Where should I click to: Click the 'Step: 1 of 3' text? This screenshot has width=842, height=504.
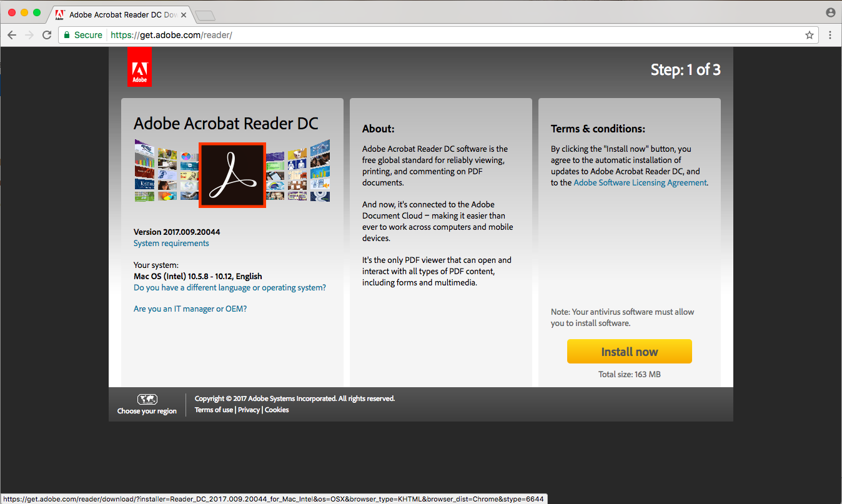tap(686, 70)
